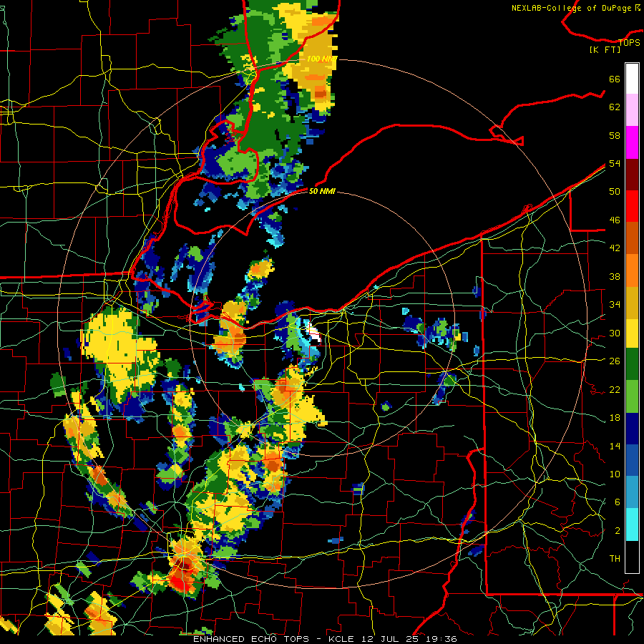Click the bright red swatch in the legend
This screenshot has height=644, width=644.
point(632,206)
